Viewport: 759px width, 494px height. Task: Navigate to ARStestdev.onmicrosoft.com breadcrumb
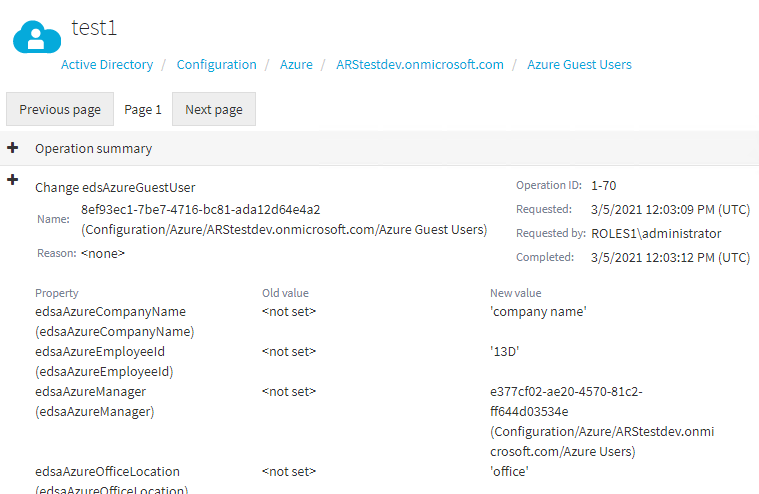tap(420, 64)
